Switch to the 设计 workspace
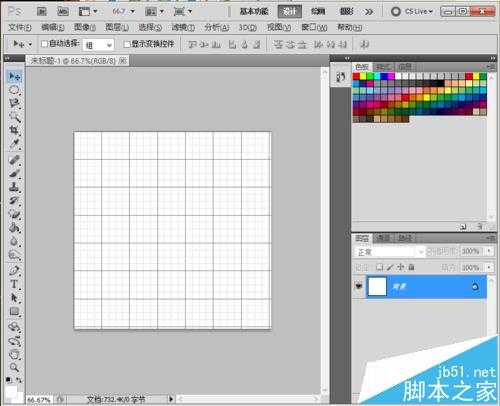Viewport: 500px width, 406px height. 289,12
